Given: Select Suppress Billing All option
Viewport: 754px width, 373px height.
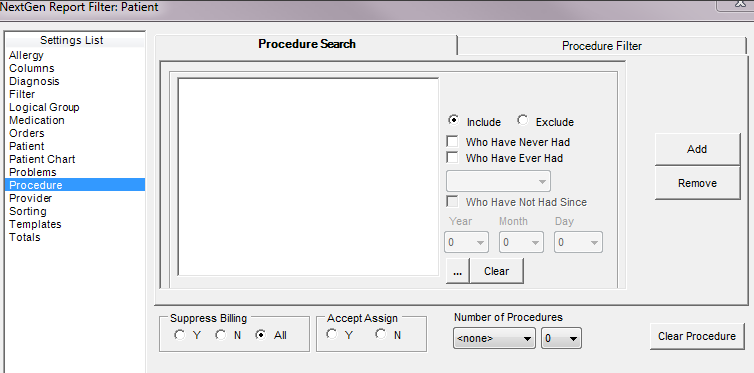Looking at the screenshot, I should pyautogui.click(x=261, y=335).
